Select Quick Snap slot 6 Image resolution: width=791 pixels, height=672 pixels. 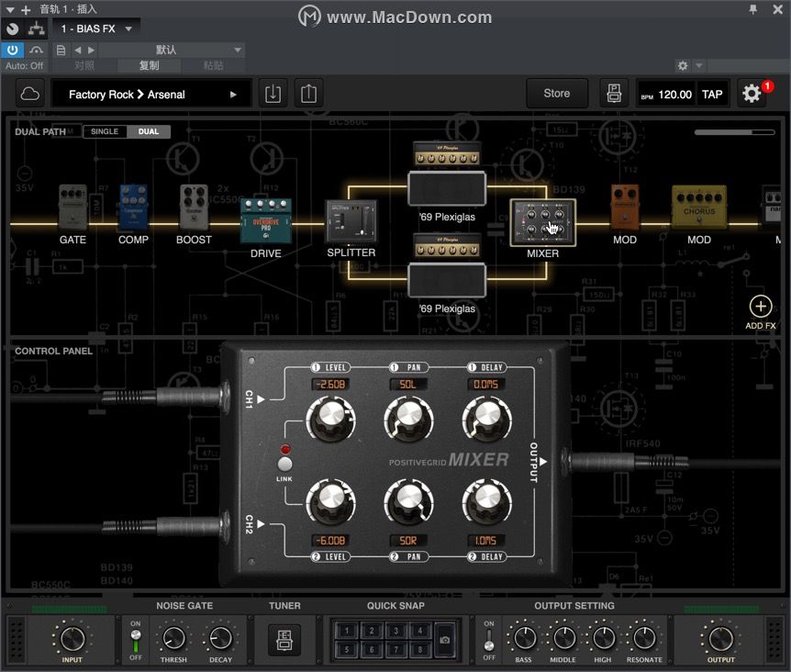[372, 649]
